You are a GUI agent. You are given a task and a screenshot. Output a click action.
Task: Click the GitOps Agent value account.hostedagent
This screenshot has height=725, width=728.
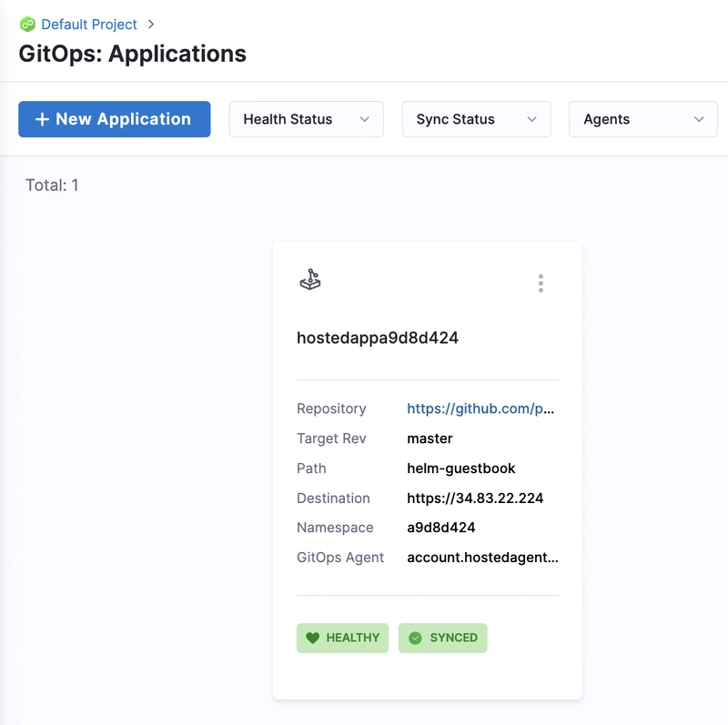[482, 558]
